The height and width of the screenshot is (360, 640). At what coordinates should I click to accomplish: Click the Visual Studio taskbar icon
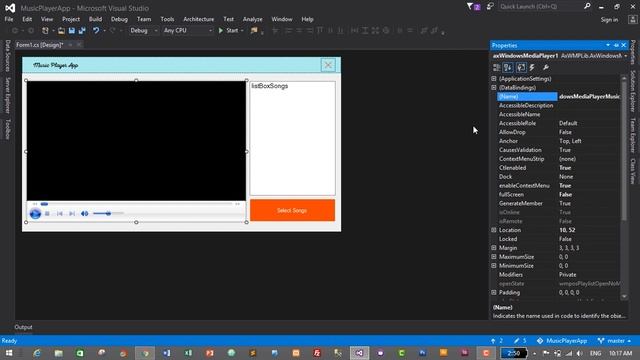[359, 353]
